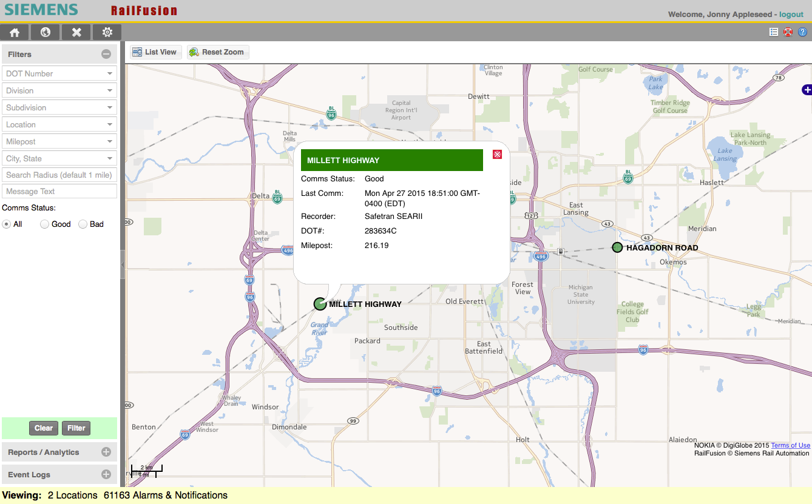Viewport: 812px width, 504px height.
Task: Collapse the Filters panel
Action: click(x=107, y=54)
